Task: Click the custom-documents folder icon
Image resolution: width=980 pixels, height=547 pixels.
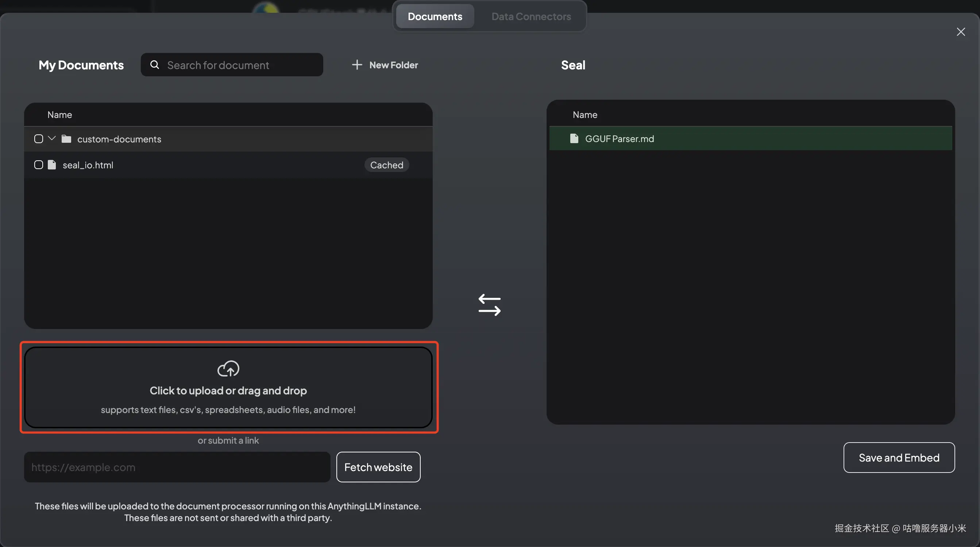Action: click(x=66, y=139)
